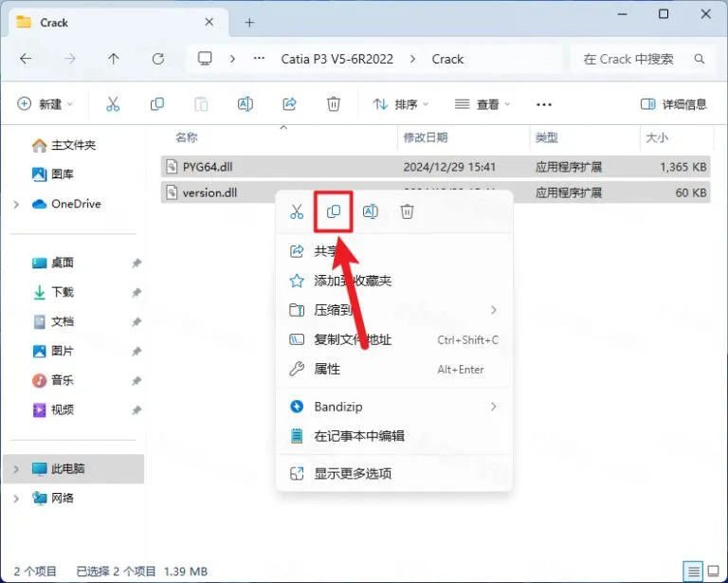
Task: Click the PYG64.dll file icon
Action: click(172, 167)
